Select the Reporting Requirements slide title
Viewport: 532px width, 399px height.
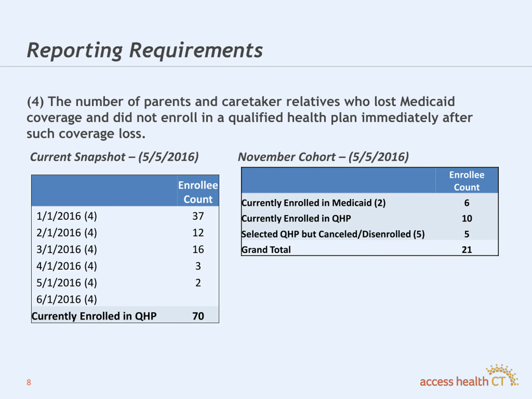(x=145, y=50)
